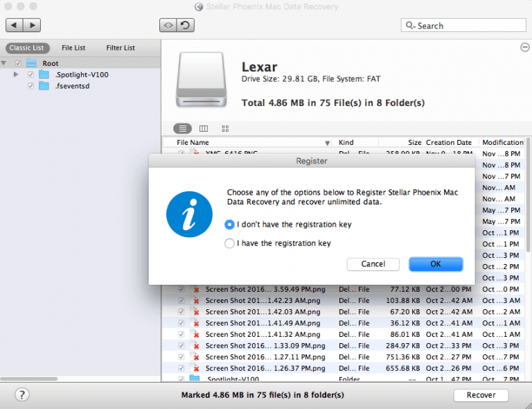Image resolution: width=532 pixels, height=409 pixels.
Task: Select "I don't have the registration key"
Action: coord(229,225)
